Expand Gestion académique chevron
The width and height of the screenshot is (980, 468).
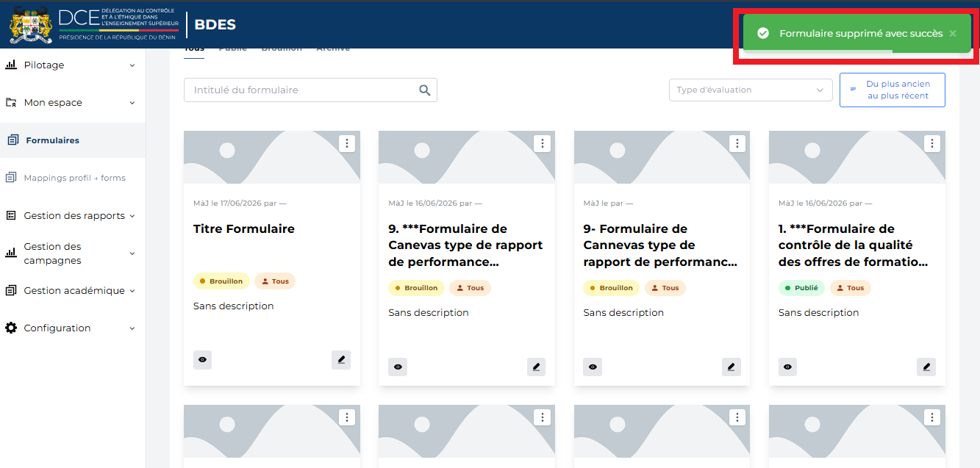(x=132, y=291)
